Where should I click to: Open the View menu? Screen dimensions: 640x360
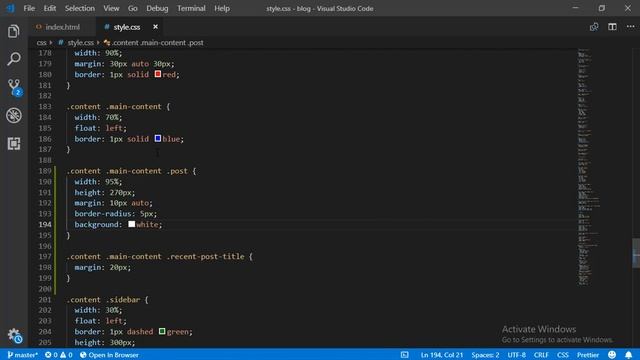point(111,8)
